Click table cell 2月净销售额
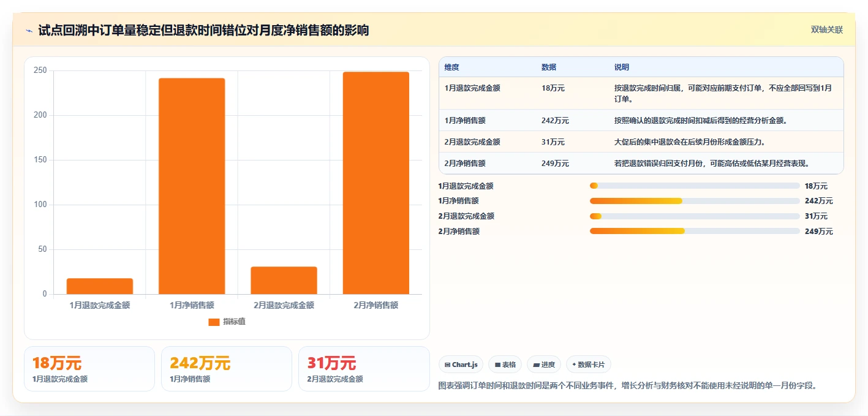 click(465, 164)
